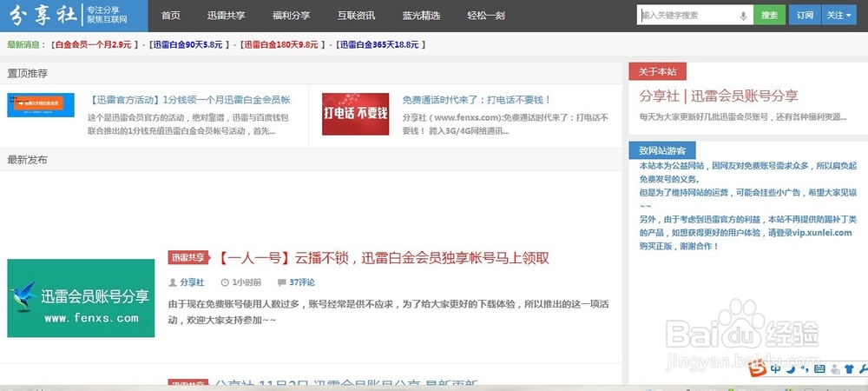Viewport: 868px width, 391px height.
Task: Open the 蓝光精选 nav item
Action: coord(421,16)
